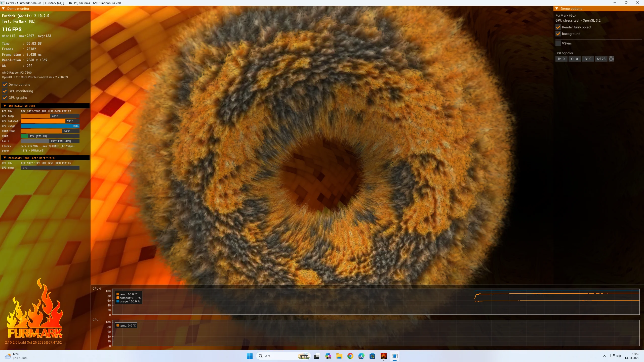Click the OSI bgcolor preview swatch
This screenshot has height=362, width=644.
point(611,59)
